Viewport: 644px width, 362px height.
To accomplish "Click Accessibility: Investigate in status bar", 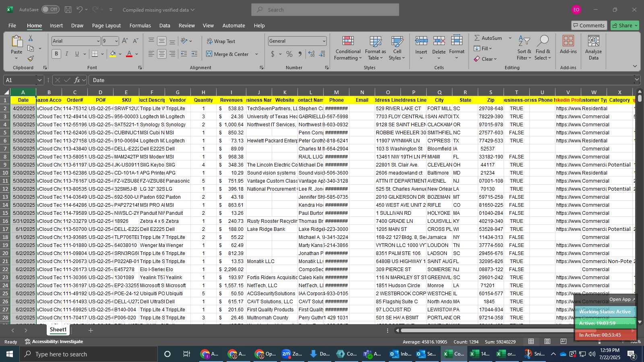I will pyautogui.click(x=54, y=341).
